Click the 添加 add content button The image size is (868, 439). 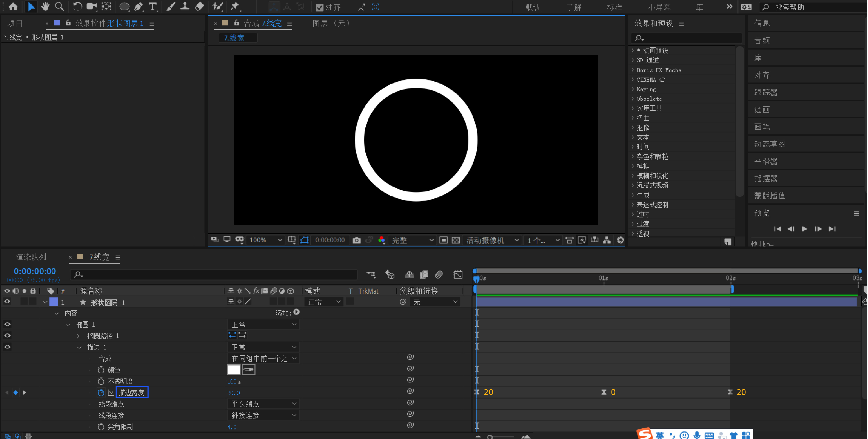(x=296, y=312)
